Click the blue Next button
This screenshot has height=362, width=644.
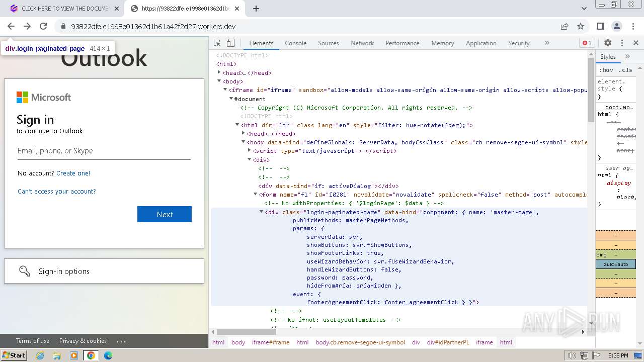[165, 214]
